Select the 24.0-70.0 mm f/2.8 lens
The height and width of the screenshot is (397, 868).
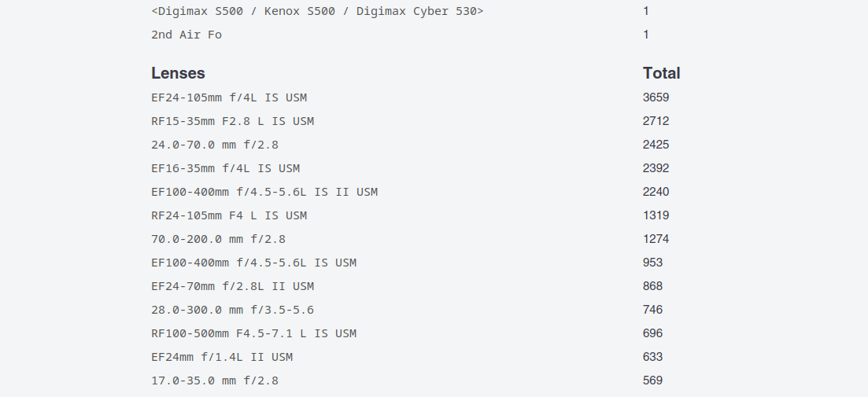[x=215, y=145]
